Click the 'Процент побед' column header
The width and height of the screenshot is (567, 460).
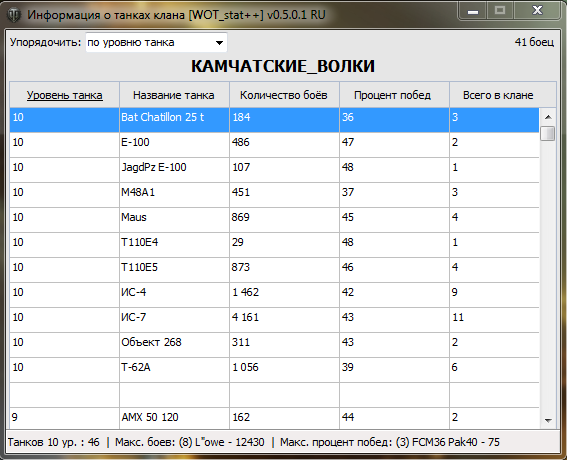[393, 95]
